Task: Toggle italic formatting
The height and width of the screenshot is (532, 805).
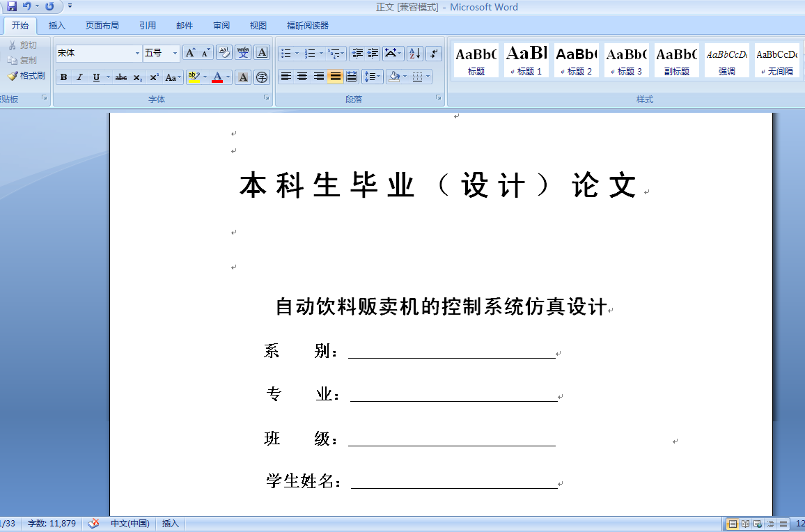Action: pyautogui.click(x=79, y=77)
